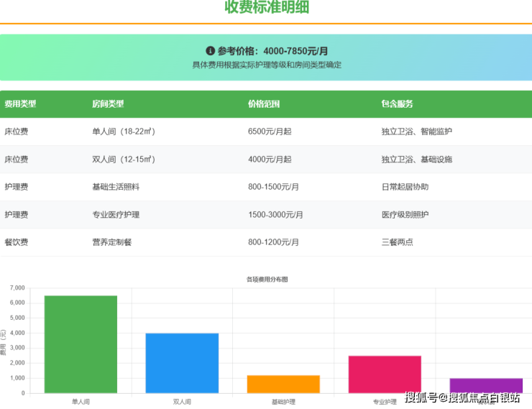
Task: Click the 包含服务 column header
Action: click(397, 104)
